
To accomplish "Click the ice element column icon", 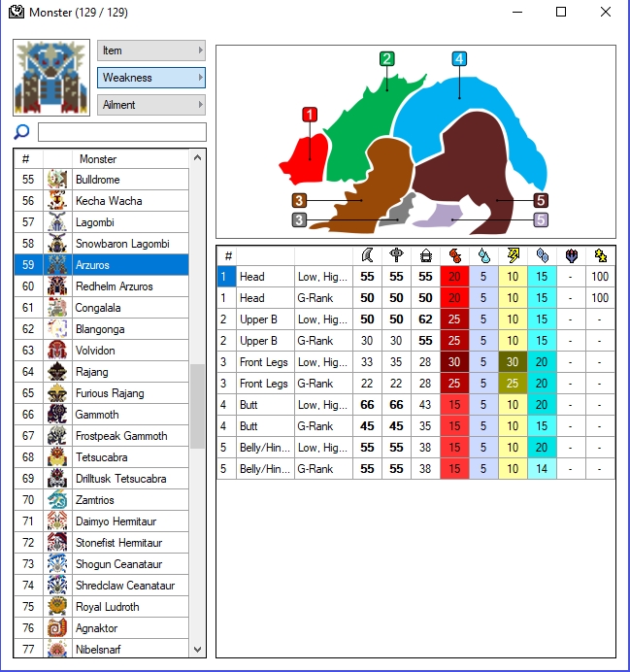I will click(542, 255).
